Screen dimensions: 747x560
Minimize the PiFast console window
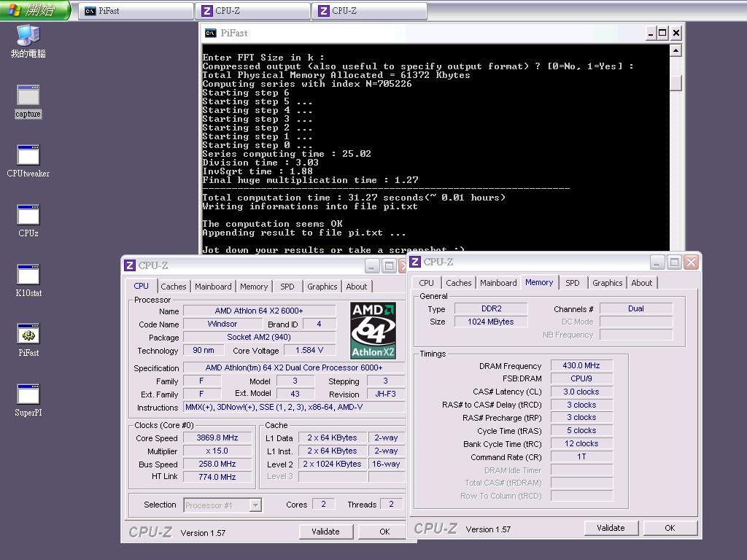coord(651,33)
